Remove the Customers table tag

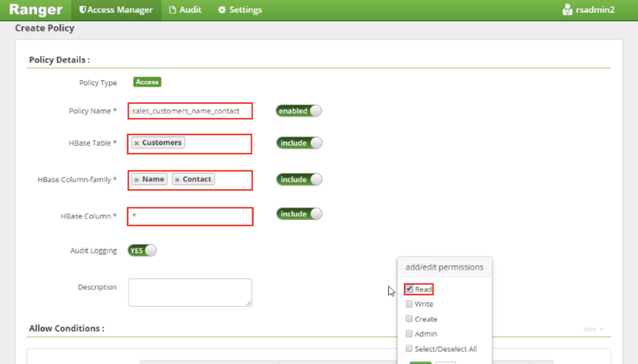point(137,143)
